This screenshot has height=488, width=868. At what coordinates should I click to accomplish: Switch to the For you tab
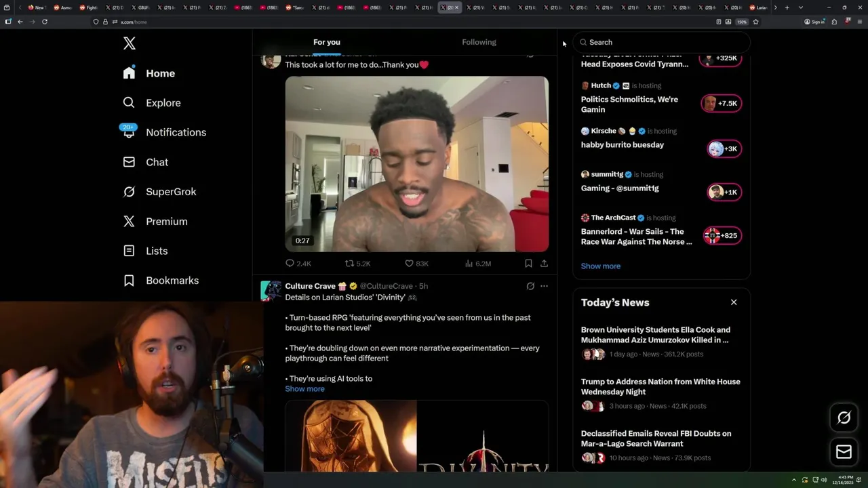click(x=327, y=42)
